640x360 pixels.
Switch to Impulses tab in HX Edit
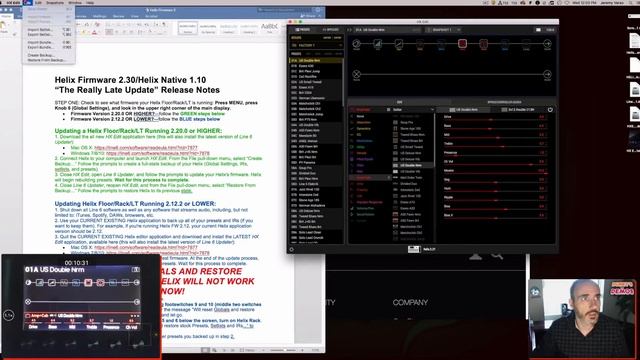tap(330, 30)
